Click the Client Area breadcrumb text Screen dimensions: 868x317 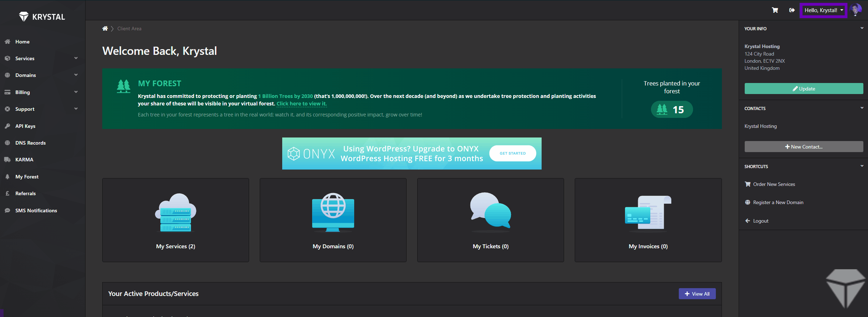(x=129, y=28)
